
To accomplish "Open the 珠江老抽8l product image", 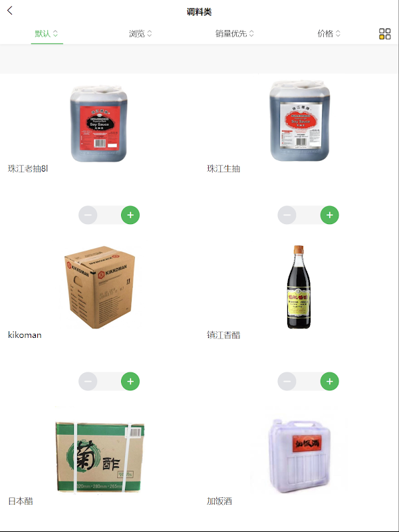I will tap(98, 123).
